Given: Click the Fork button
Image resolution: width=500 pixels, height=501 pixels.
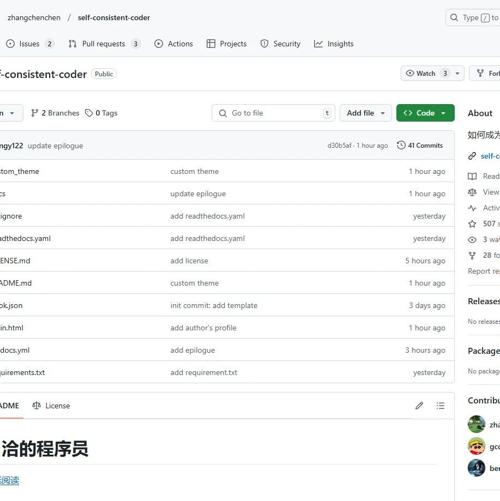Looking at the screenshot, I should 485,73.
